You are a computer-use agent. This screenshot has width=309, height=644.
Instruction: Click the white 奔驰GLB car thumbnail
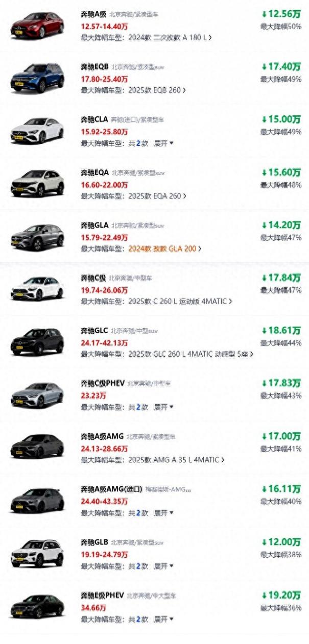(x=37, y=553)
